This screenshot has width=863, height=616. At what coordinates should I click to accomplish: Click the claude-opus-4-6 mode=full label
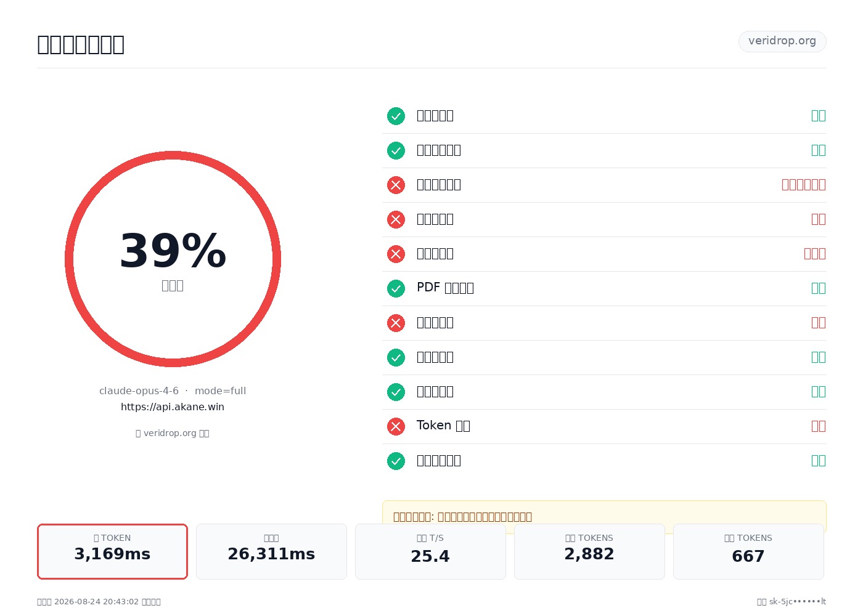tap(173, 391)
